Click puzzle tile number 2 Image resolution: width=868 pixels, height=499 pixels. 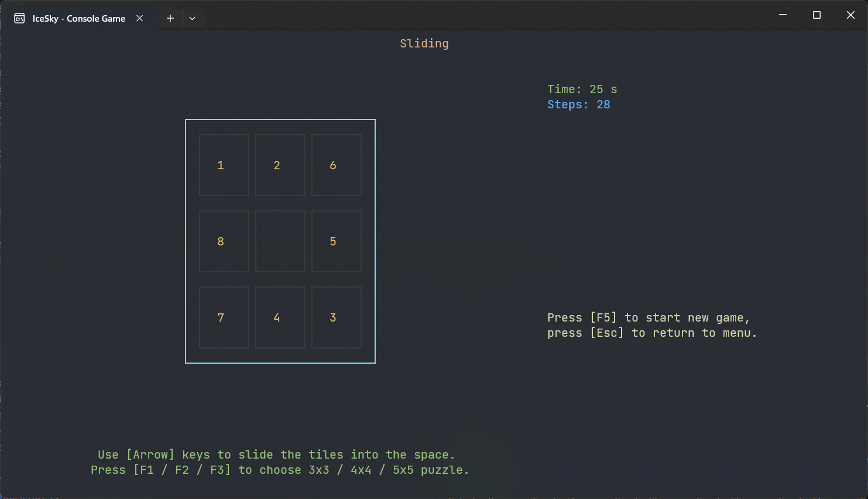point(280,165)
